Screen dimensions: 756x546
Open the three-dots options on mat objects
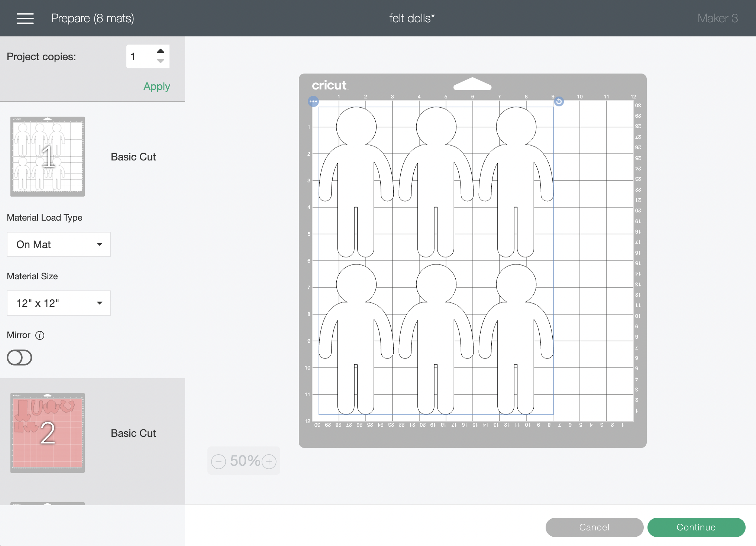click(x=313, y=101)
